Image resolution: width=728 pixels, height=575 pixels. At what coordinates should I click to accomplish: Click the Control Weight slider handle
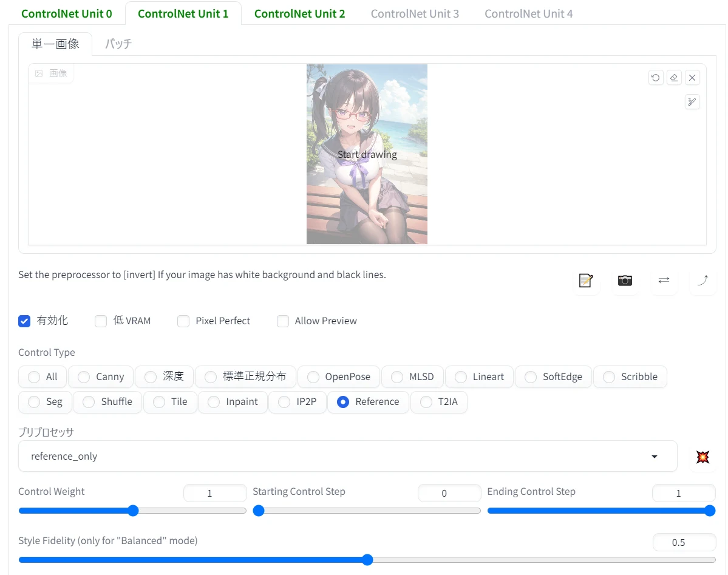coord(133,511)
